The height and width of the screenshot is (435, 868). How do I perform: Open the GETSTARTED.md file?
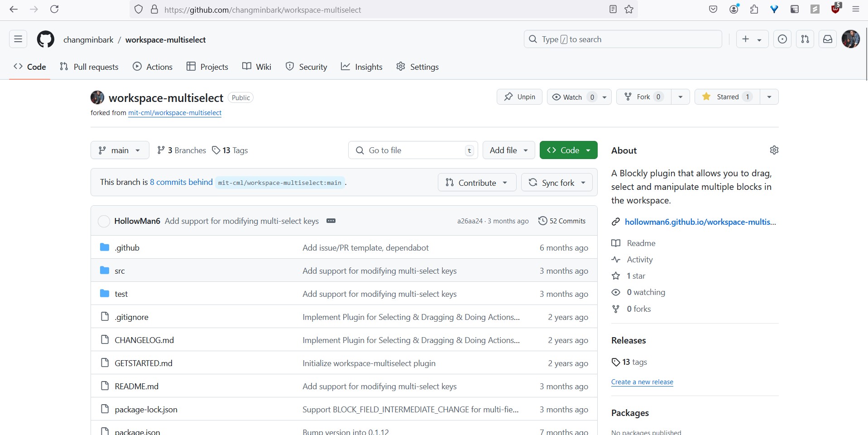coord(143,363)
